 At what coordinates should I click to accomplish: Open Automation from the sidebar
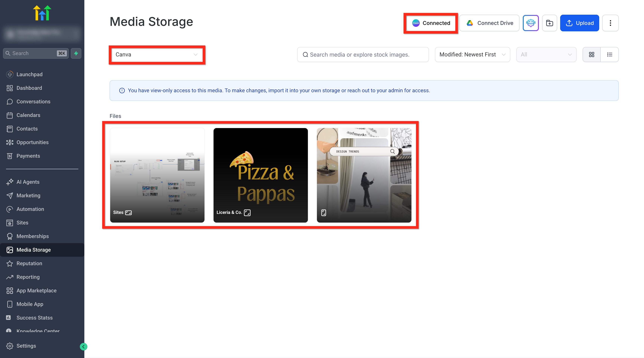click(30, 209)
